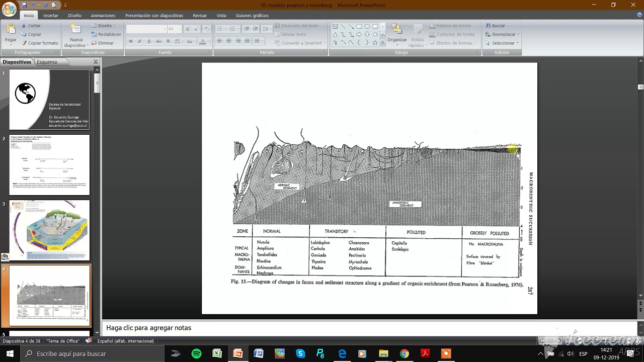Screen dimensions: 644x362
Task: Add a slide with Nueva diapositiva icon
Action: (x=76, y=29)
